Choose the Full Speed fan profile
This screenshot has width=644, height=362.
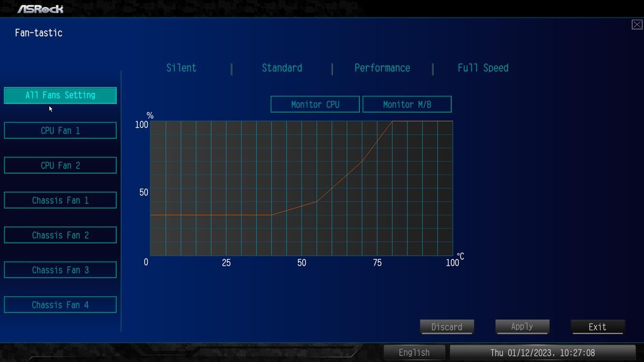point(483,68)
